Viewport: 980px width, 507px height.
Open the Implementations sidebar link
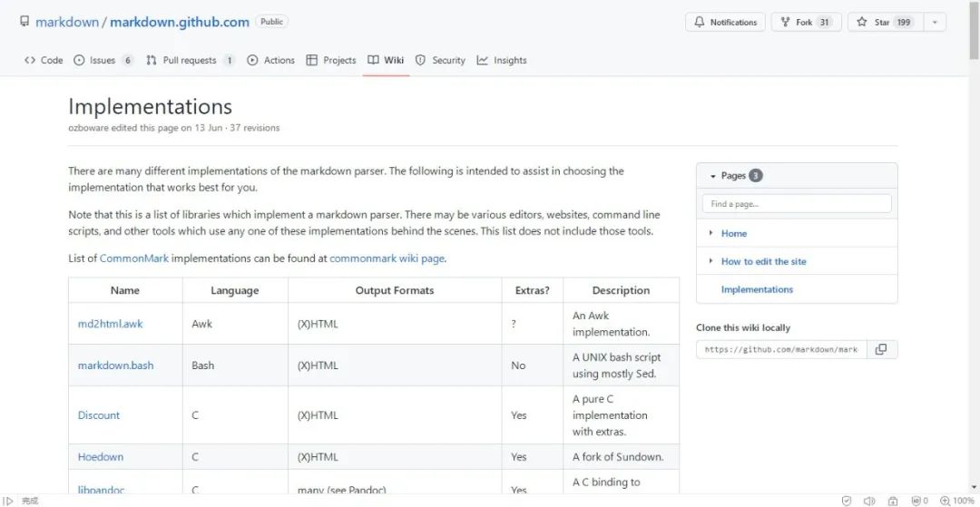757,289
